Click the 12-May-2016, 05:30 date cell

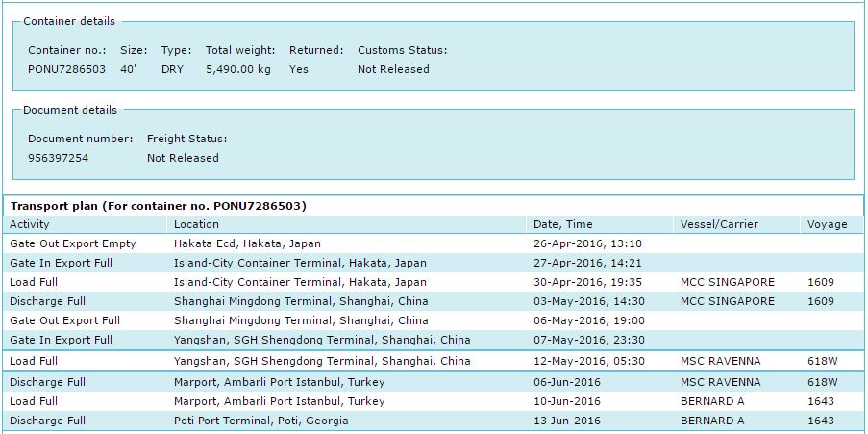click(x=588, y=361)
